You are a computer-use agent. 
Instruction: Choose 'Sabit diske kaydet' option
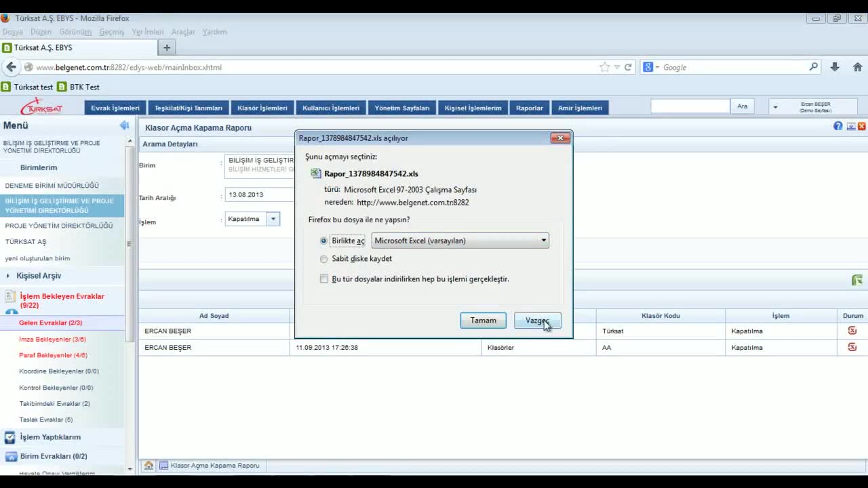point(323,259)
